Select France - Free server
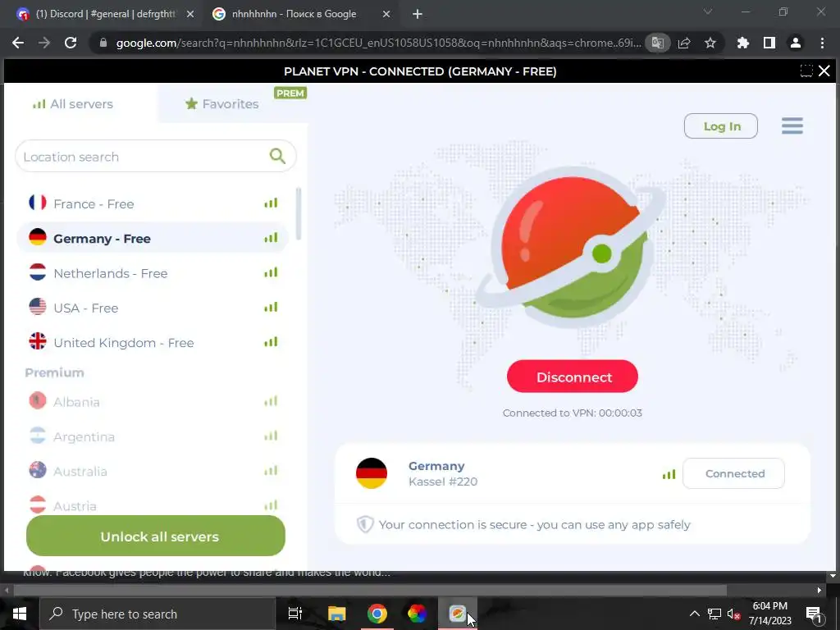Viewport: 840px width, 630px height. point(153,203)
